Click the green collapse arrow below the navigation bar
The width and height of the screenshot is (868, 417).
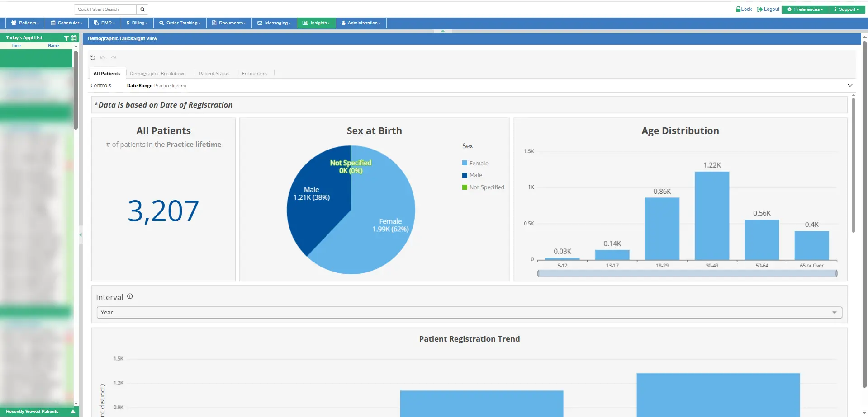pos(443,31)
